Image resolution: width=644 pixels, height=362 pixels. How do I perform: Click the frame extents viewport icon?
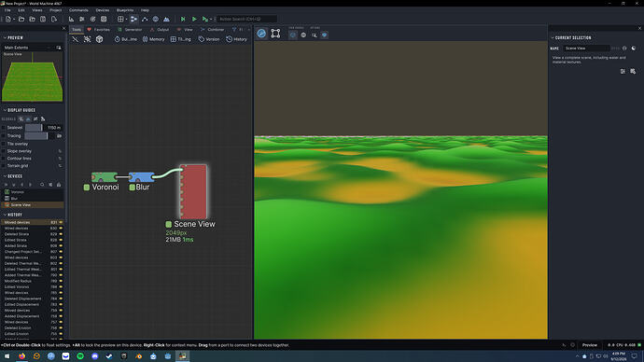[275, 34]
